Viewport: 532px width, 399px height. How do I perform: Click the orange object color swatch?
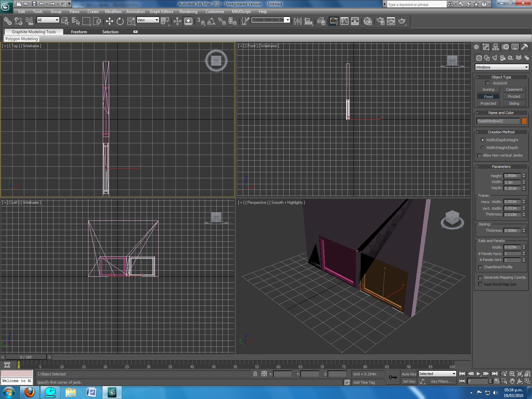524,121
